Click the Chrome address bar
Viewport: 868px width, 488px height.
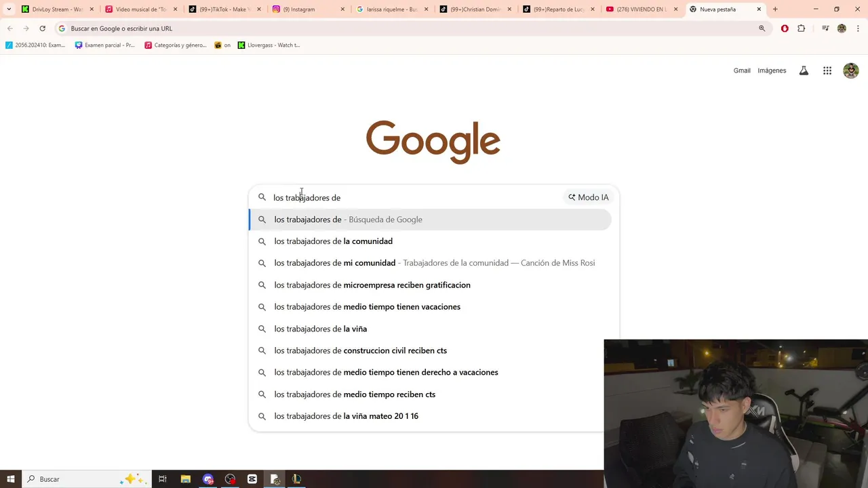click(x=407, y=28)
